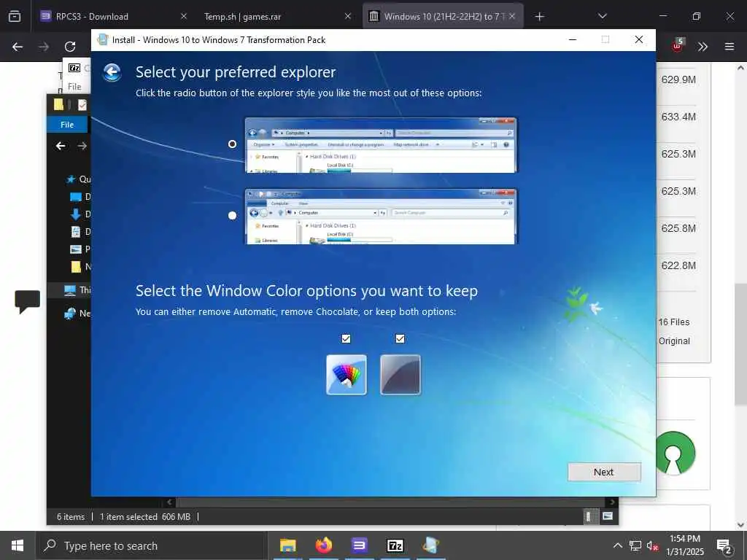Select Quick access in Explorer sidebar
The width and height of the screenshot is (747, 560).
[78, 179]
